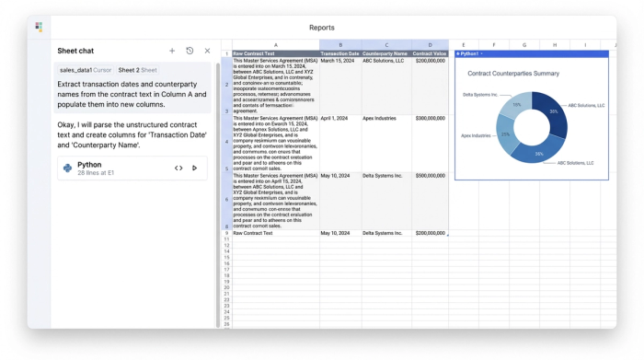The height and width of the screenshot is (360, 644).
Task: Select column H header
Action: (555, 45)
